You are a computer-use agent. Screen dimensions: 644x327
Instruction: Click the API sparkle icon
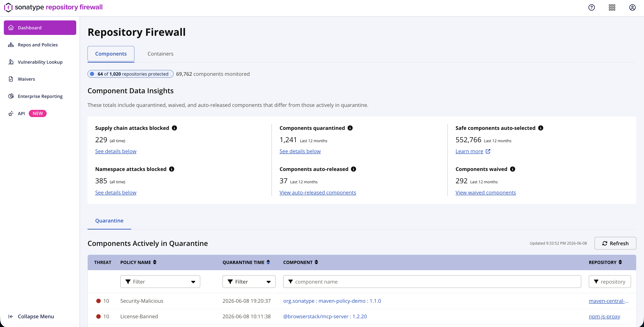[x=11, y=113]
